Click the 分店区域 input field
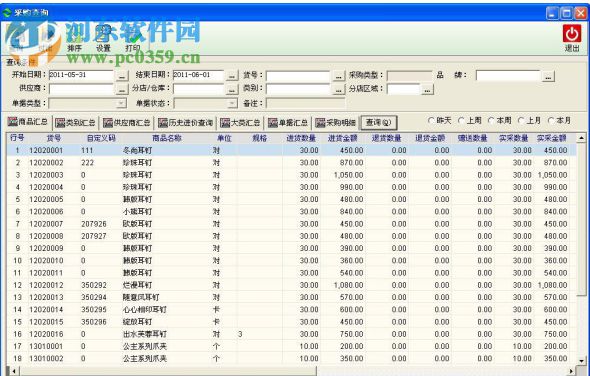The image size is (590, 376). 403,89
